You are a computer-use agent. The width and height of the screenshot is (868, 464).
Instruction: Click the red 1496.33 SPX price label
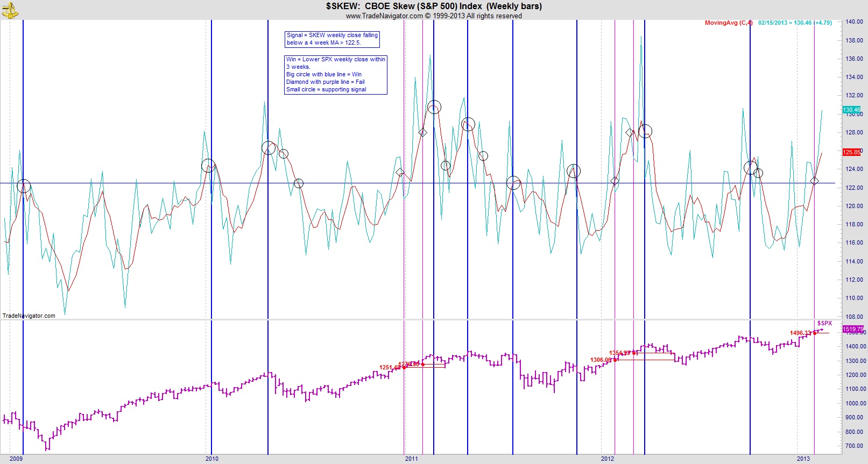click(801, 333)
